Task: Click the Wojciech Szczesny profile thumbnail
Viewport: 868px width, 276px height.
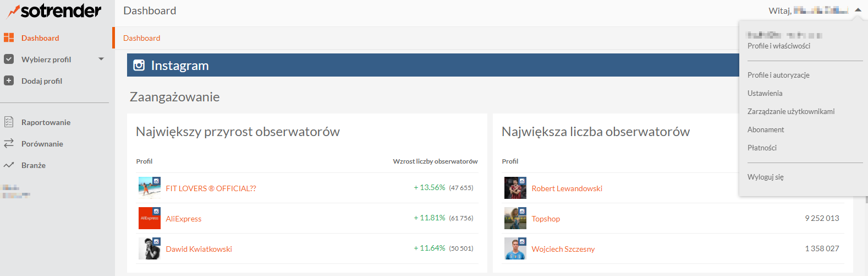Action: click(515, 248)
